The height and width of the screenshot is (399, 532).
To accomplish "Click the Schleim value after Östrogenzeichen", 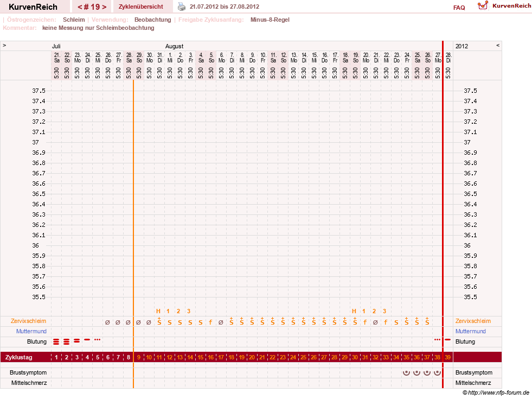I will coord(74,20).
